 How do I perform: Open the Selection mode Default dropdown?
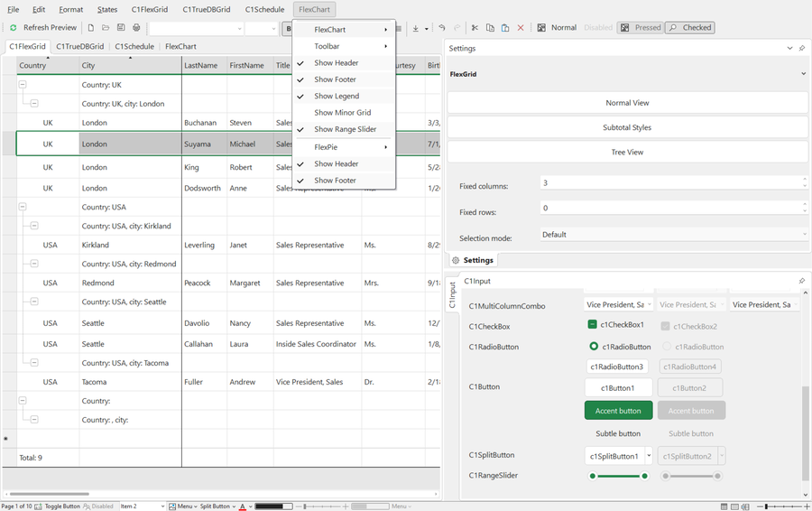[673, 234]
